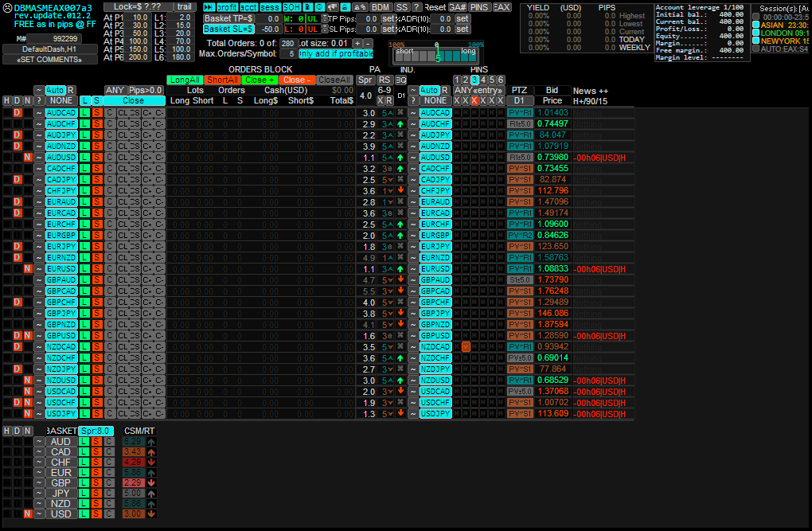Click the green L button for USD basket

(x=84, y=514)
